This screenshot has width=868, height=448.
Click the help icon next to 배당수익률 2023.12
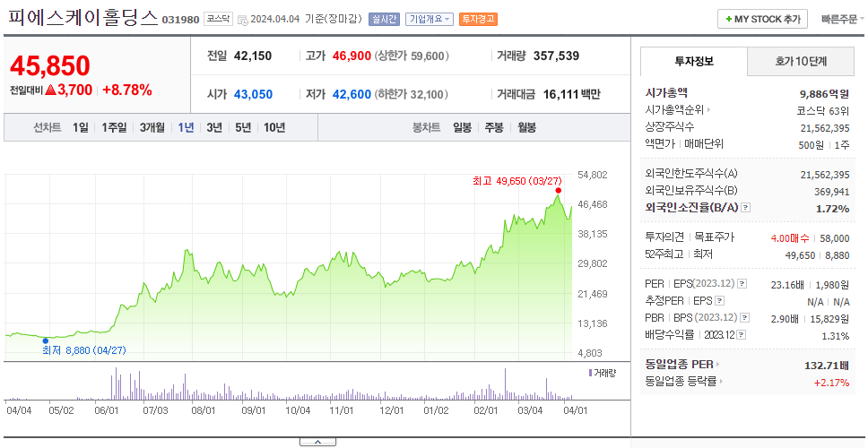(x=742, y=335)
